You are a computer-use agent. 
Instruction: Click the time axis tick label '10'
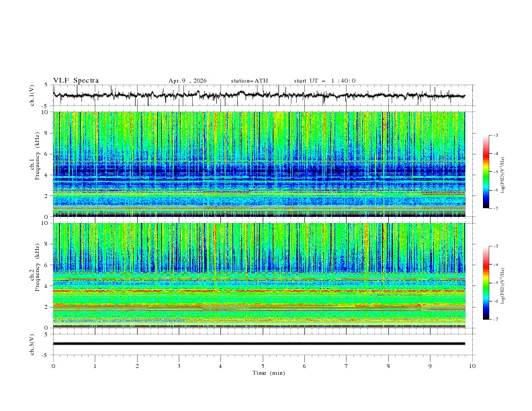click(472, 366)
